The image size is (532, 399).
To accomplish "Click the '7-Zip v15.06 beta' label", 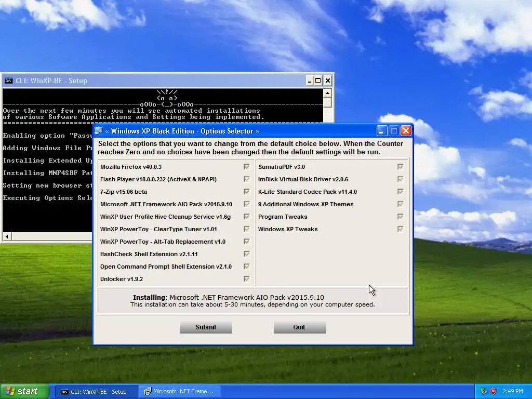I will click(x=124, y=192).
